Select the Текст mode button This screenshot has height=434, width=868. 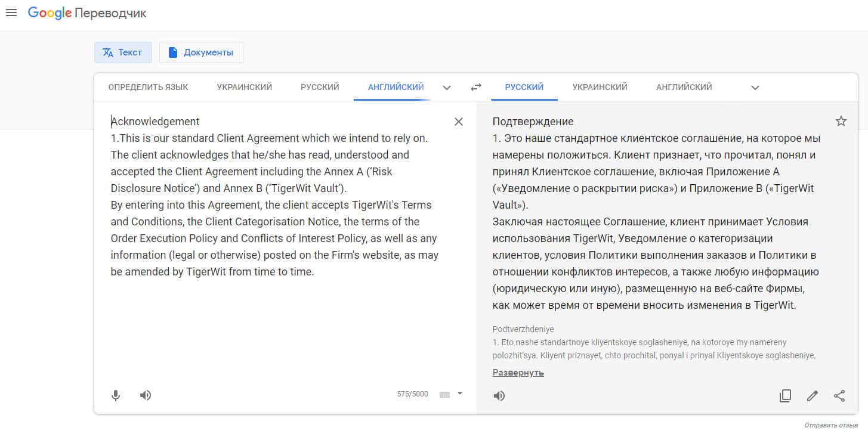(x=123, y=52)
